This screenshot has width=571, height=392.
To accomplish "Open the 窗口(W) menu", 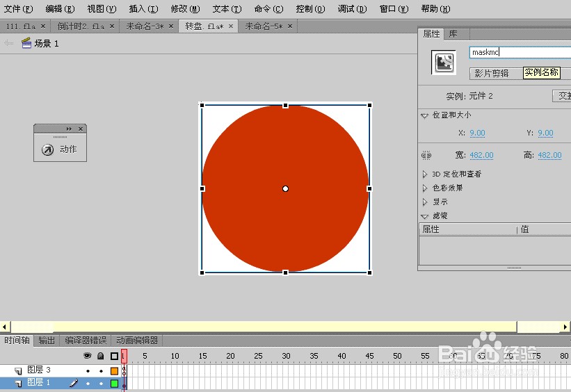I will pyautogui.click(x=394, y=9).
